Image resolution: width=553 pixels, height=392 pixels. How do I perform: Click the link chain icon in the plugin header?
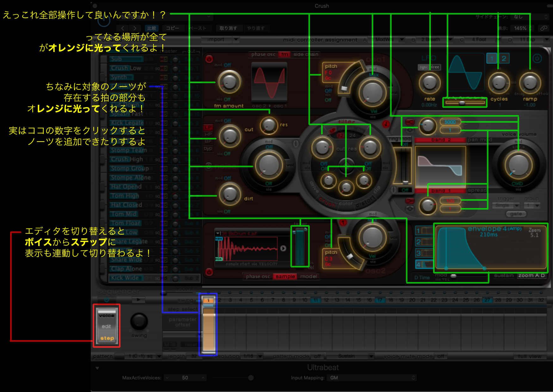tap(544, 28)
